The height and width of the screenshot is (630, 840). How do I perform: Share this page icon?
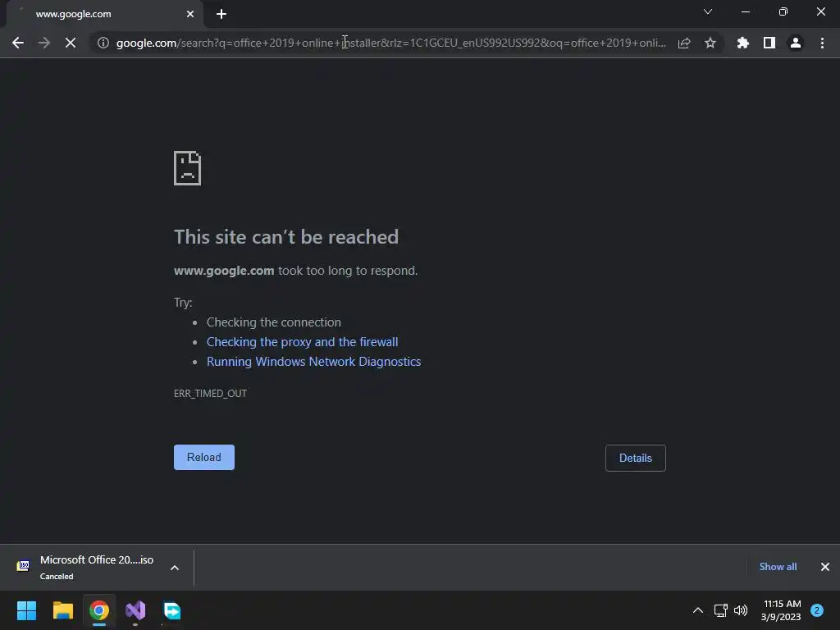tap(684, 43)
